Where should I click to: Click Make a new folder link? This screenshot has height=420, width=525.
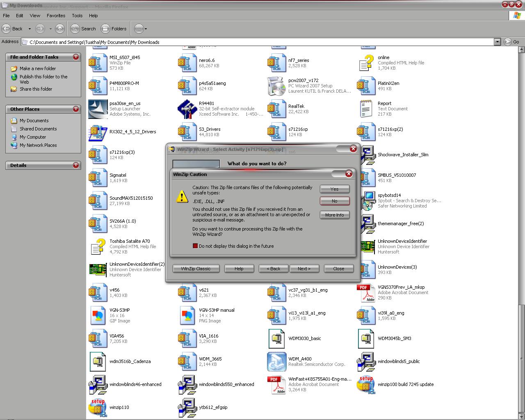pyautogui.click(x=38, y=68)
